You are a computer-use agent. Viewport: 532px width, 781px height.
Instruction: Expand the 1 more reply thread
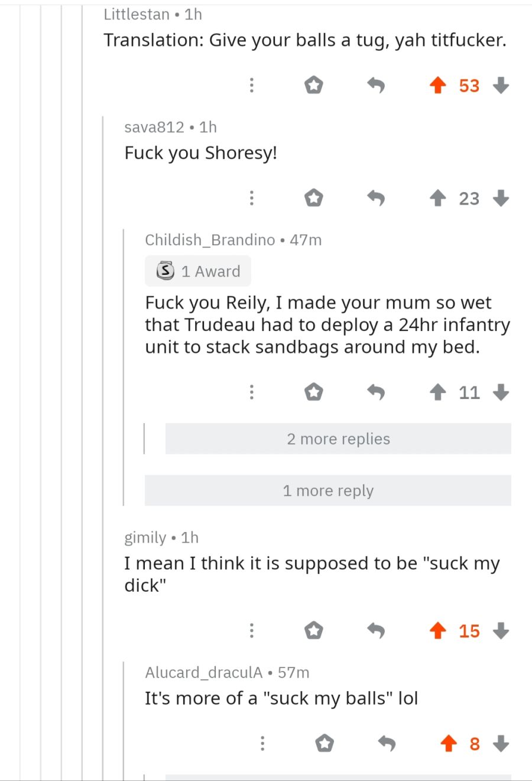[328, 491]
